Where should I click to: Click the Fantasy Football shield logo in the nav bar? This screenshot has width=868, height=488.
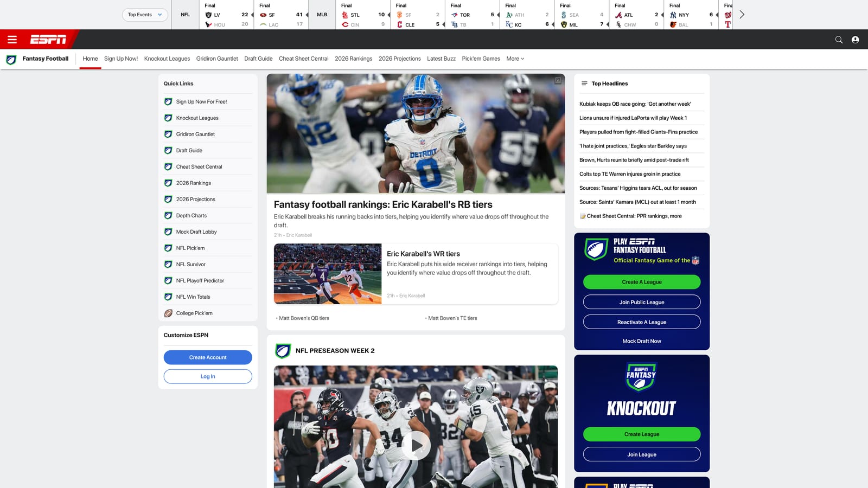click(x=11, y=59)
